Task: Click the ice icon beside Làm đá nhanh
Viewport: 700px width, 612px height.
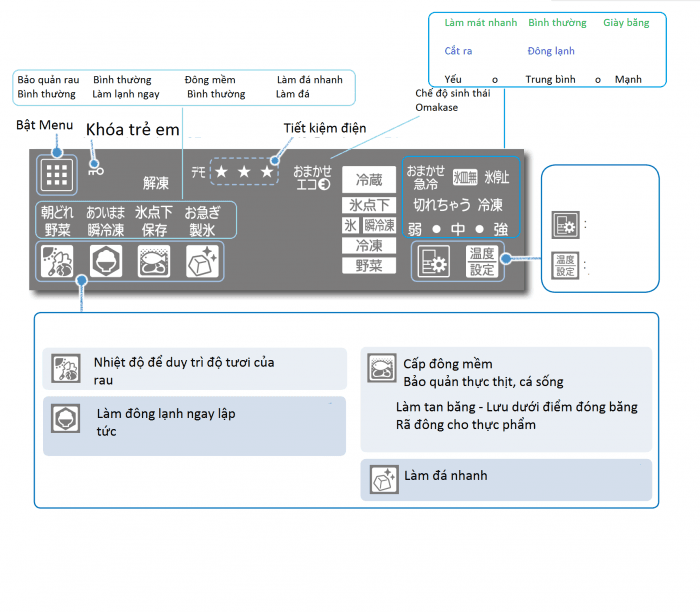Action: 384,479
